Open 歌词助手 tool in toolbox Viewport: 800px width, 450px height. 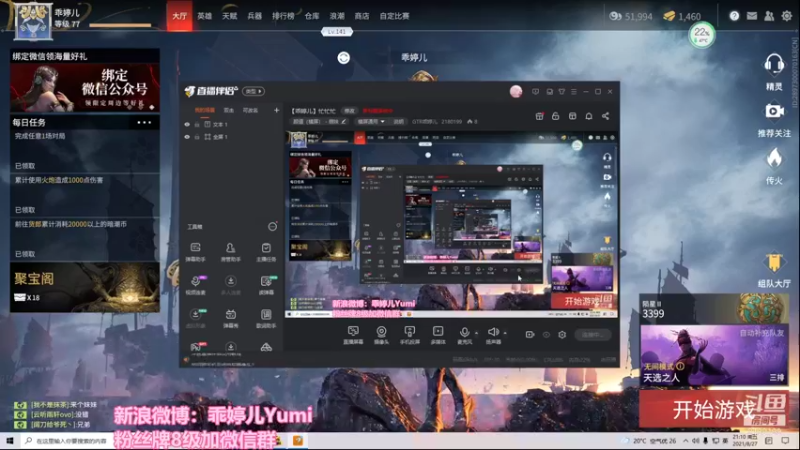[266, 318]
